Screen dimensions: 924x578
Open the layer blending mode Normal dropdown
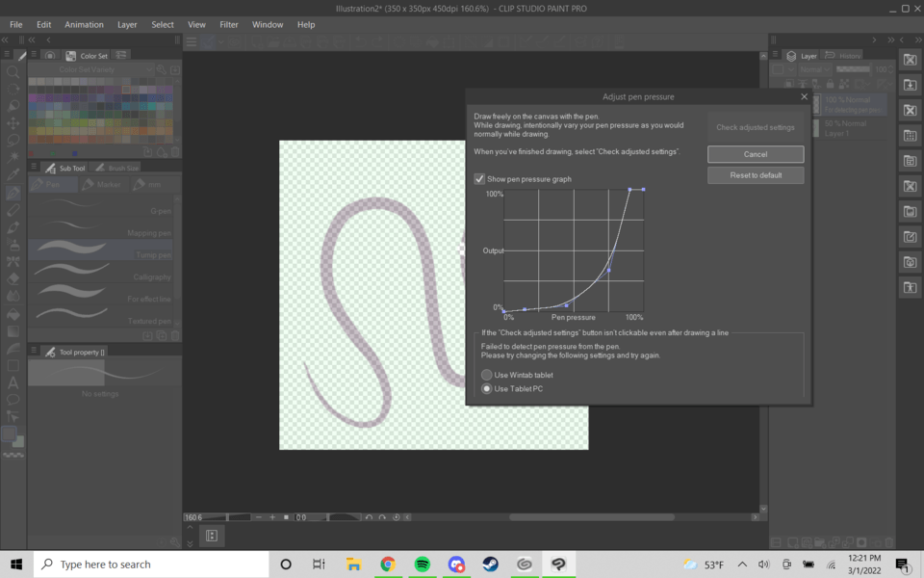click(813, 70)
